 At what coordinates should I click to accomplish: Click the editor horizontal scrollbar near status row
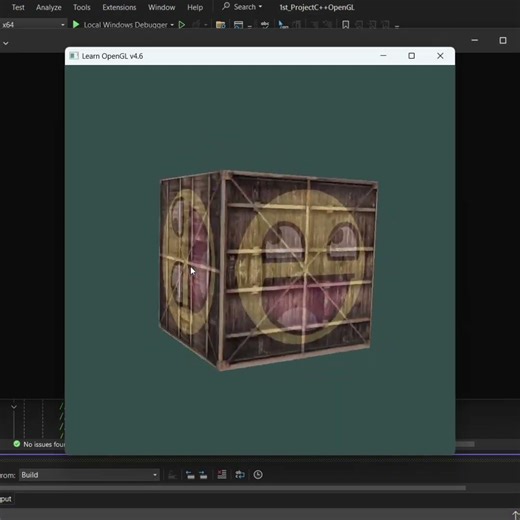pyautogui.click(x=465, y=444)
